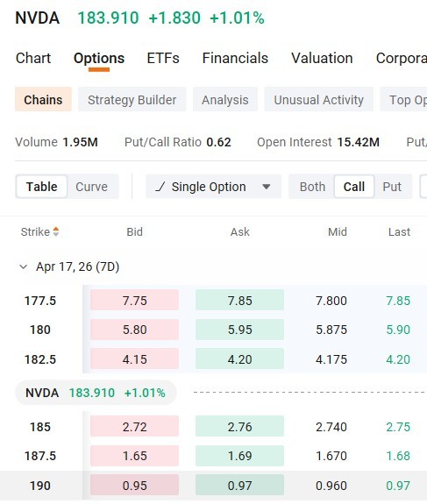Viewport: 427px width, 504px height.
Task: Sort by Strike column arrow icon
Action: (56, 231)
